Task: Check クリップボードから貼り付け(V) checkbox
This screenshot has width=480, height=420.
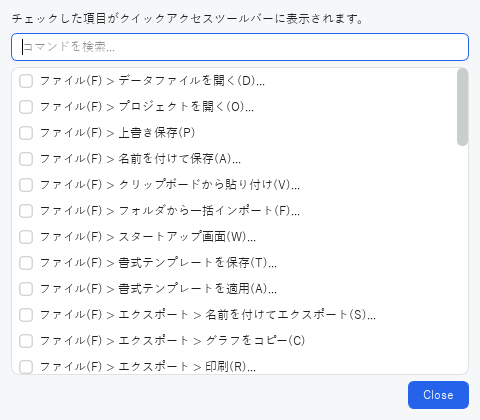Action: tap(26, 185)
